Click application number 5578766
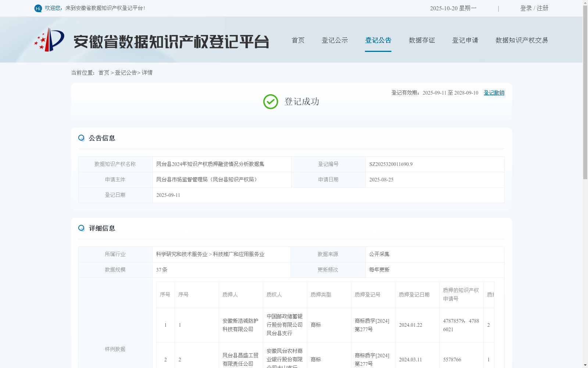The width and height of the screenshot is (588, 368). coord(452,360)
